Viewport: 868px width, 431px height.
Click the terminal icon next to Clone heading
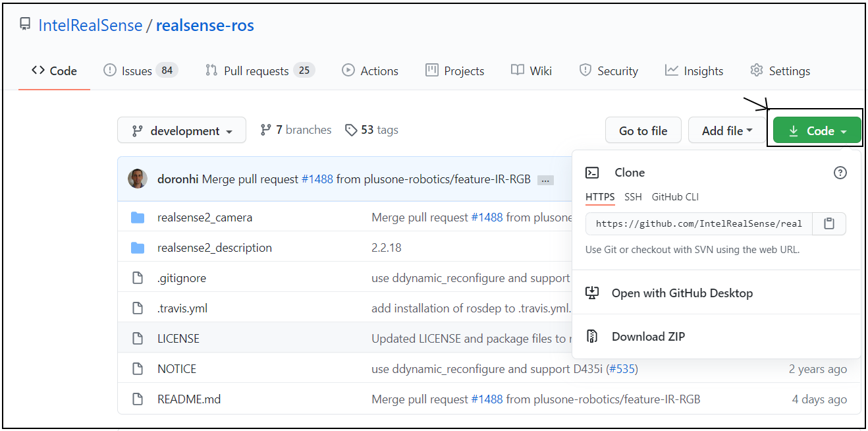click(592, 172)
